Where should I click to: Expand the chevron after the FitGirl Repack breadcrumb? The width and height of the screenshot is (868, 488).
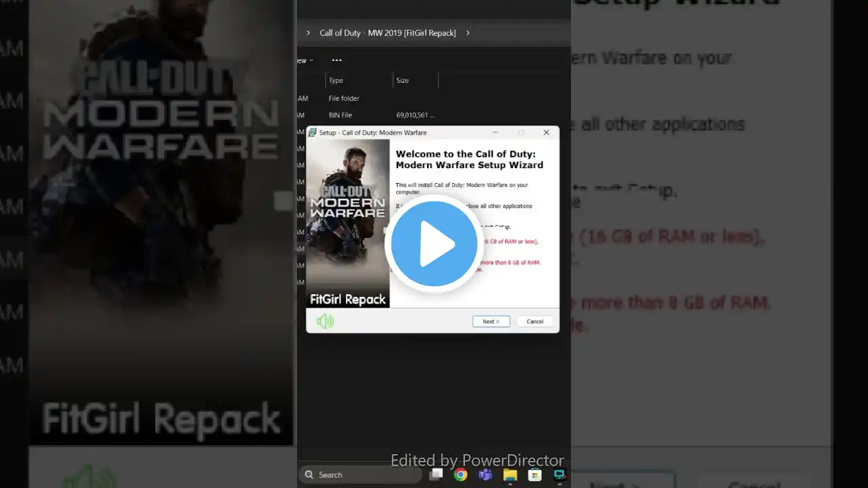[468, 33]
